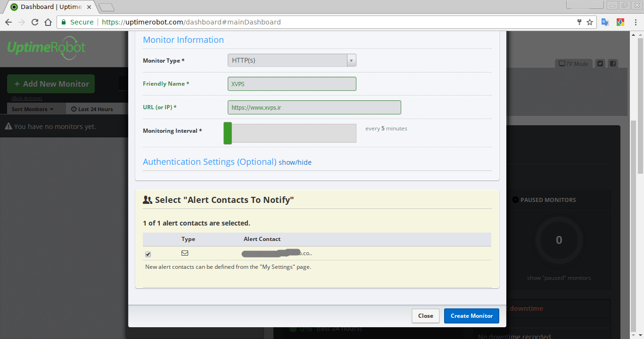Click the Friendly Name input field
Image resolution: width=644 pixels, height=339 pixels.
(x=292, y=84)
